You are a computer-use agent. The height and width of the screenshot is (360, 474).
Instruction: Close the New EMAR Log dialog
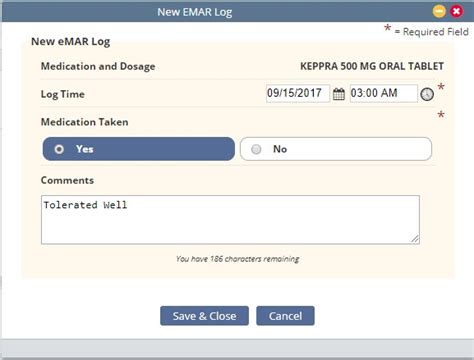[x=456, y=12]
